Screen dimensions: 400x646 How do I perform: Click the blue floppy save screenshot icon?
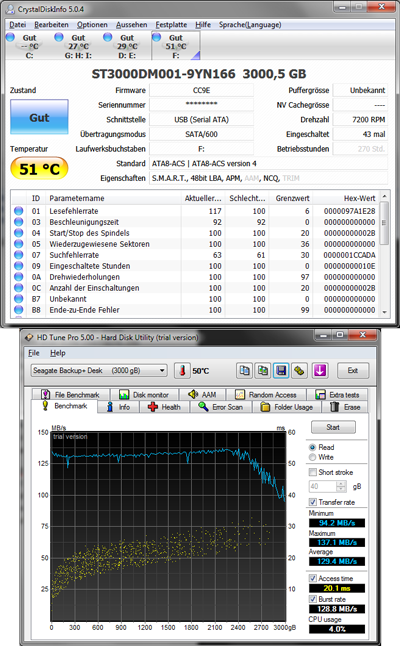pyautogui.click(x=281, y=370)
